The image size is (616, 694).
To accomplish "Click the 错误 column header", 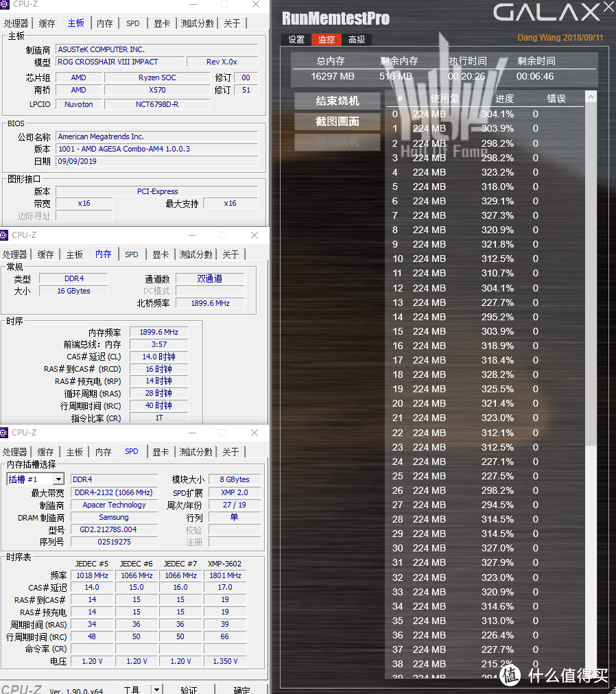I will click(556, 99).
